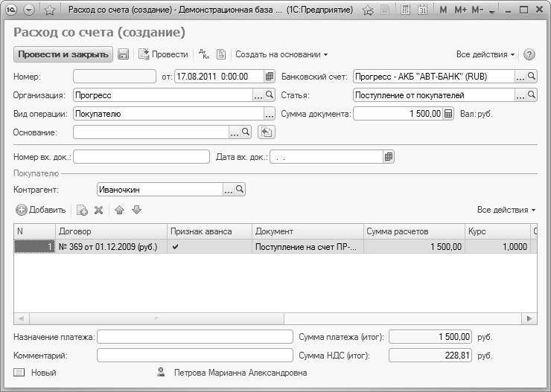Click the help question mark icon
Viewport: 551px width, 392px height.
[x=529, y=54]
